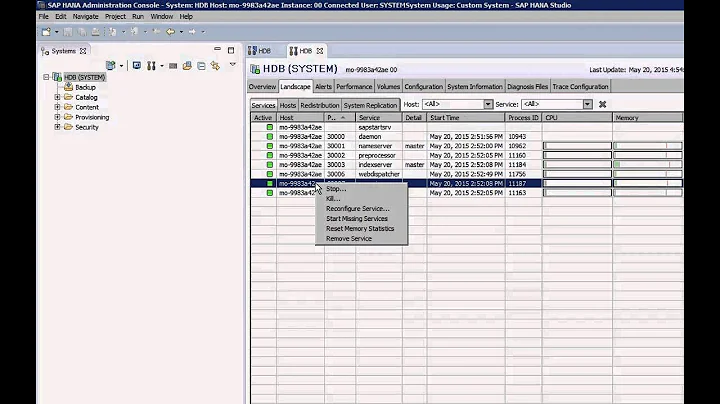
Task: Open the Service filter dropdown
Action: click(587, 105)
